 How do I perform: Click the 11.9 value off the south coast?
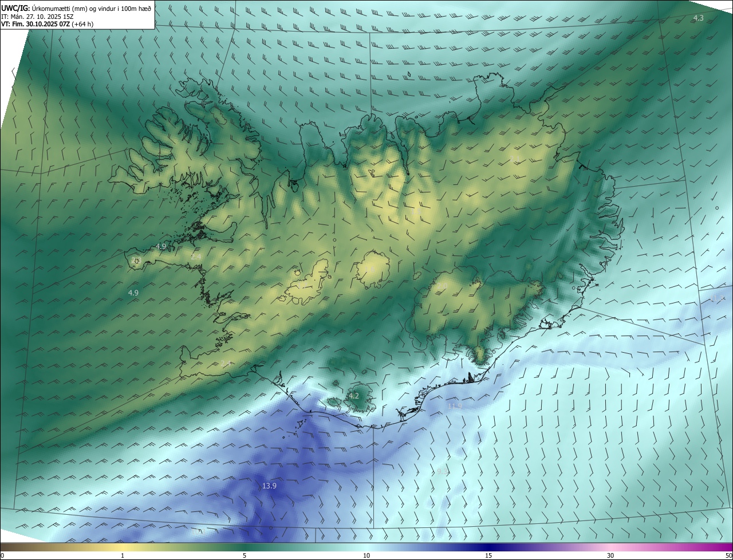pos(455,406)
